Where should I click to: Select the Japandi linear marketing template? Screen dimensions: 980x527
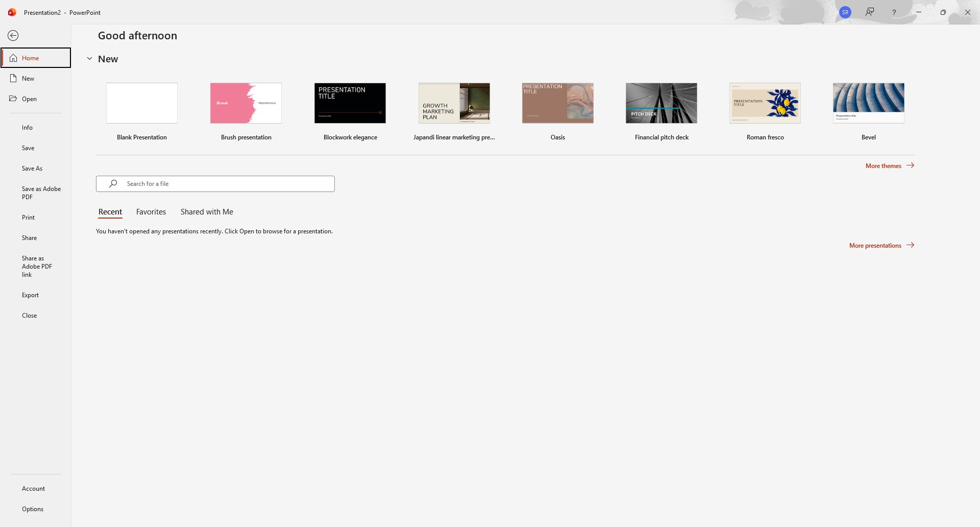(454, 103)
